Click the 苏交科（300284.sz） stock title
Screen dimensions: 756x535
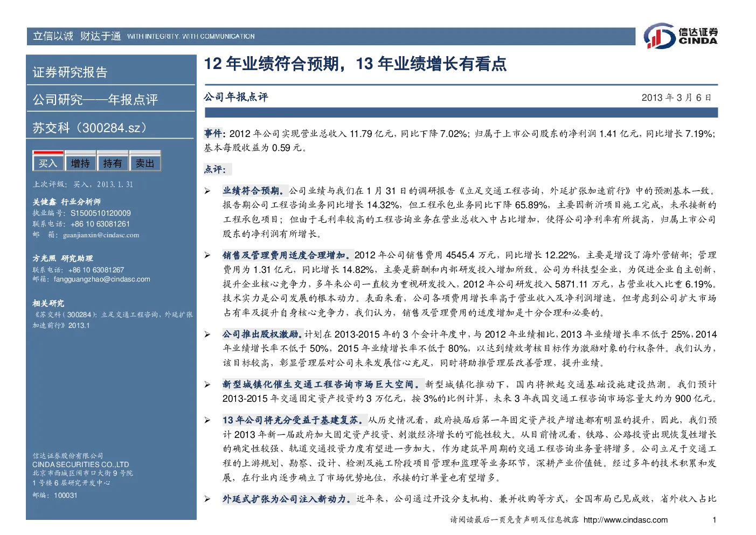(x=90, y=128)
